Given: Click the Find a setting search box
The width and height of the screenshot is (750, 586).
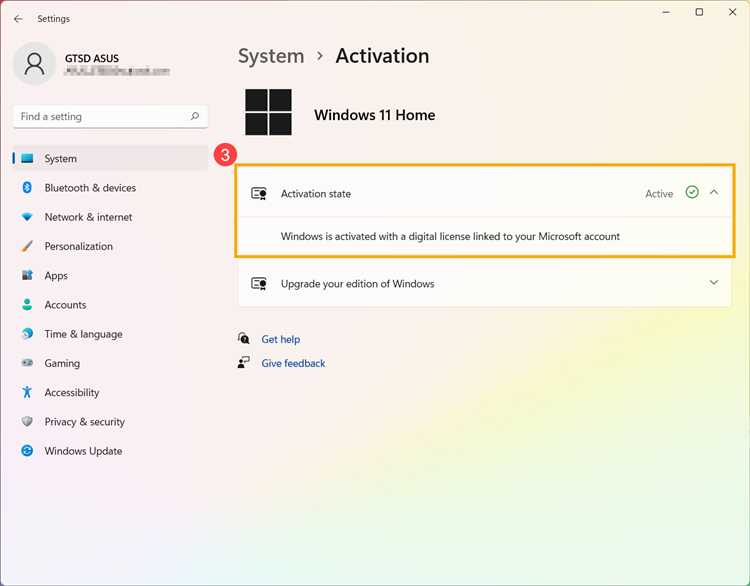Looking at the screenshot, I should pos(110,116).
